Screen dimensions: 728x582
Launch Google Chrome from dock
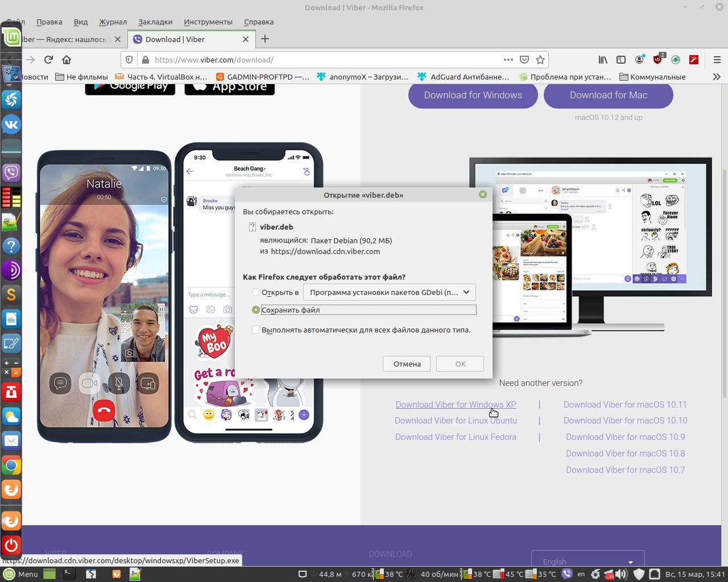(x=11, y=465)
